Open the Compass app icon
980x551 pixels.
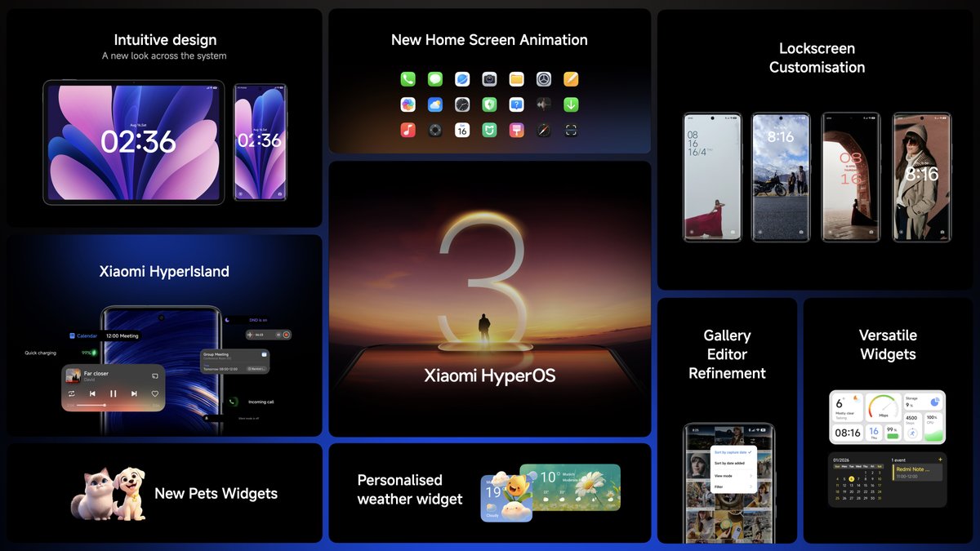(x=544, y=130)
